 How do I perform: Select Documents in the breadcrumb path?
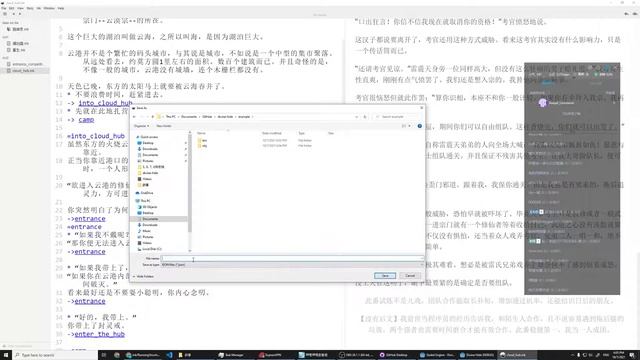(x=189, y=117)
